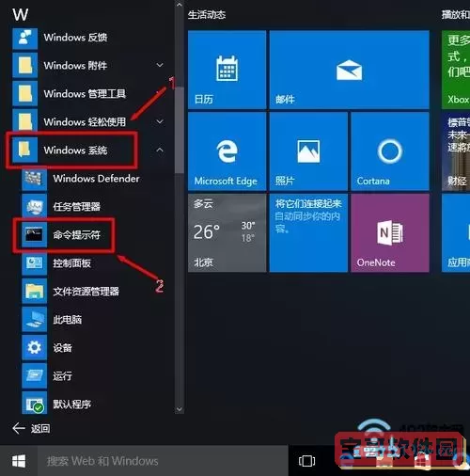The width and height of the screenshot is (470, 476).
Task: Select the 命令提示符 label
Action: click(77, 234)
